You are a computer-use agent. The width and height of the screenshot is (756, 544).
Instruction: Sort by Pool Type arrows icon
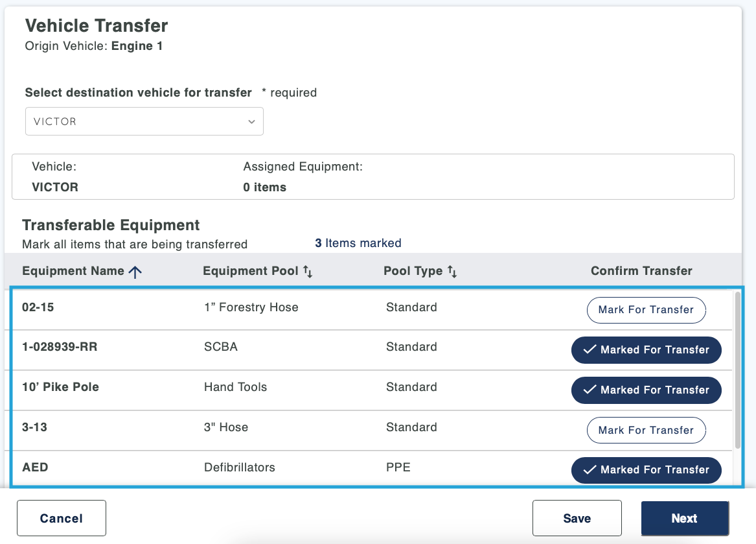[x=452, y=271]
